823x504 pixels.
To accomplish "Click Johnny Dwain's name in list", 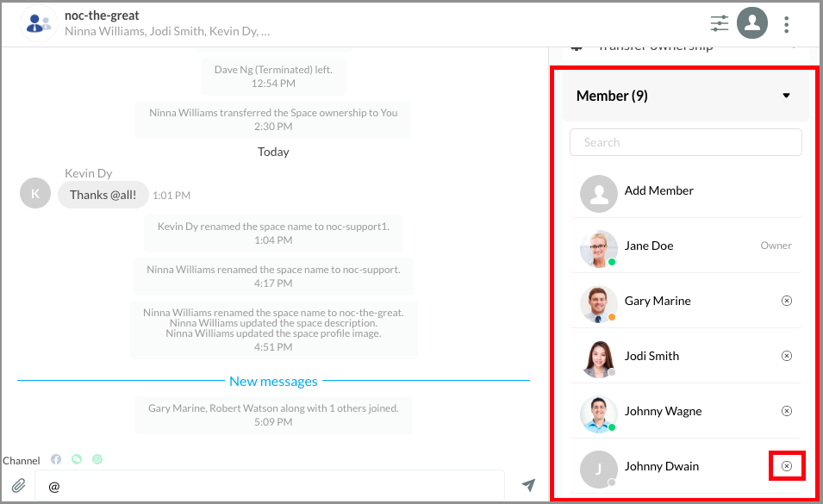I will [661, 466].
